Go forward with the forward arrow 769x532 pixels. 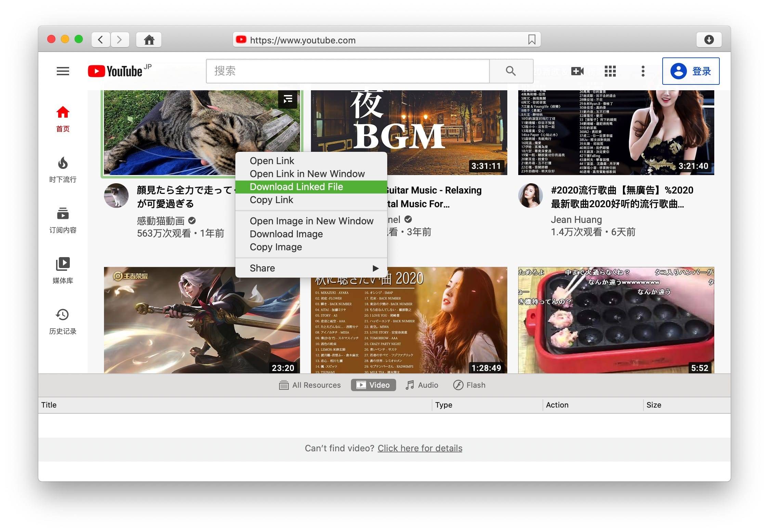click(120, 40)
